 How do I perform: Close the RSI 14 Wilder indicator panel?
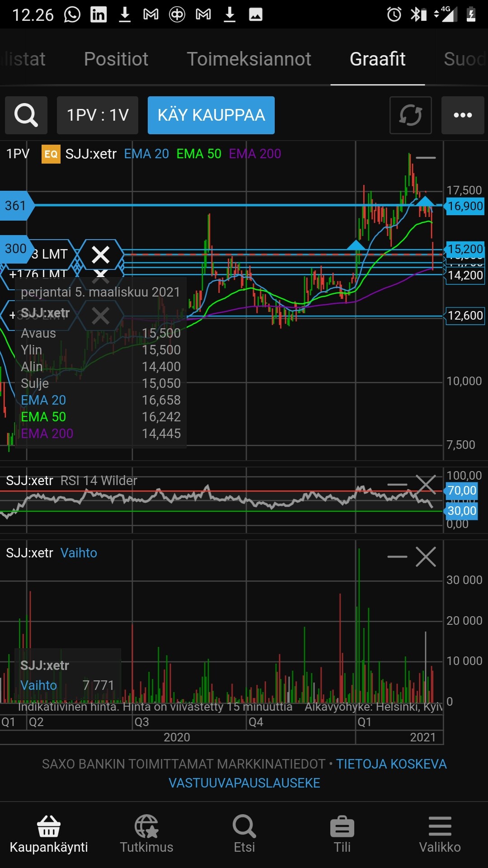[426, 485]
